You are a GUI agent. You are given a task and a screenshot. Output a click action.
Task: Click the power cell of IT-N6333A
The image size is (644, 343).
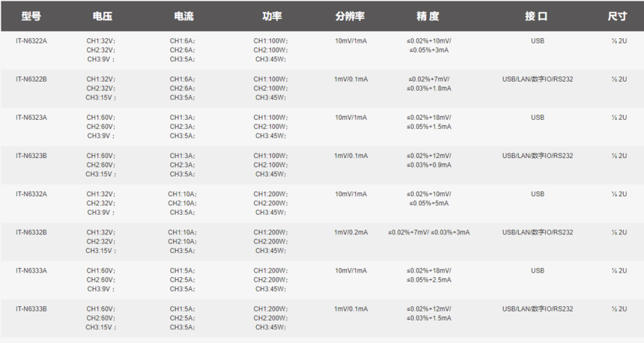270,280
